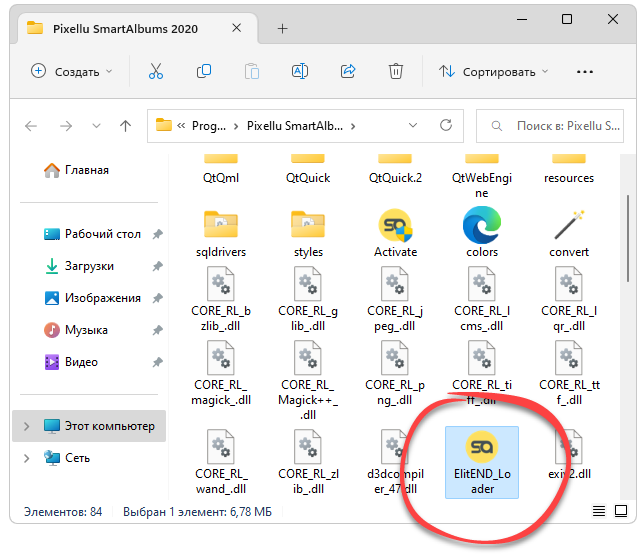641x560 pixels.
Task: Switch to details list view
Action: (x=599, y=511)
